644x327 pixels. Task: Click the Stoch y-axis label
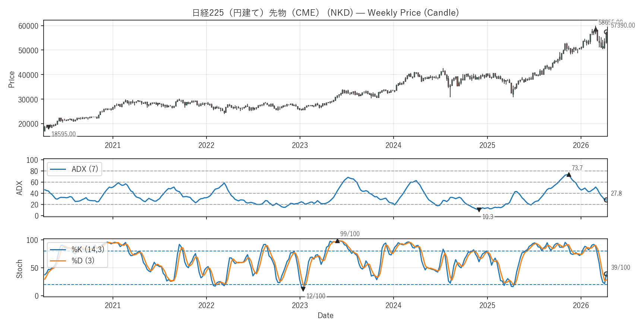(x=19, y=269)
